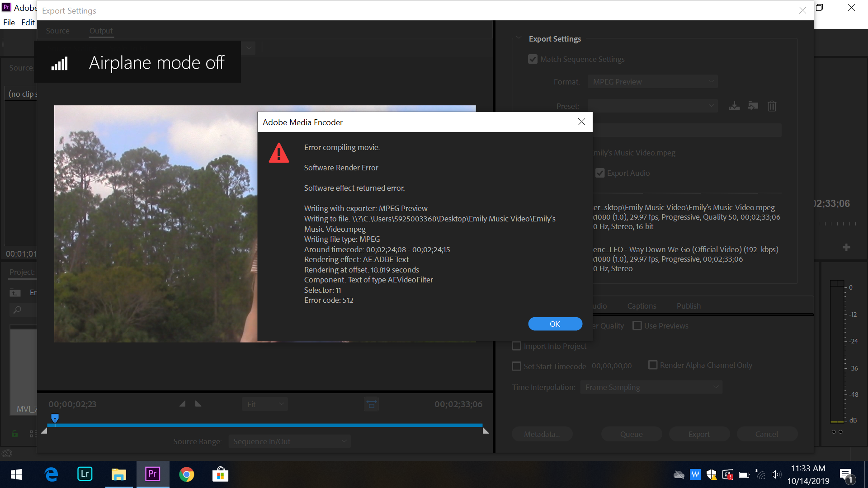
Task: Delete the current preset with trash icon
Action: [x=772, y=106]
